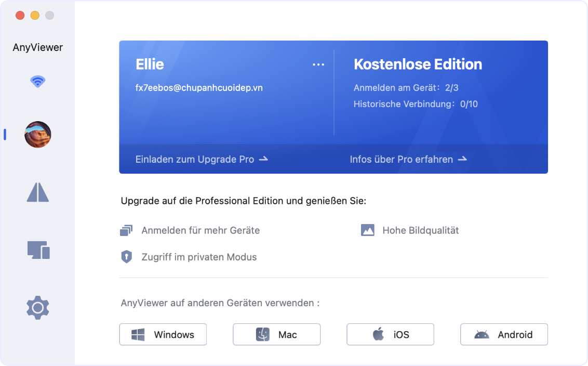Image resolution: width=588 pixels, height=366 pixels.
Task: Click the Windows download button
Action: (163, 334)
